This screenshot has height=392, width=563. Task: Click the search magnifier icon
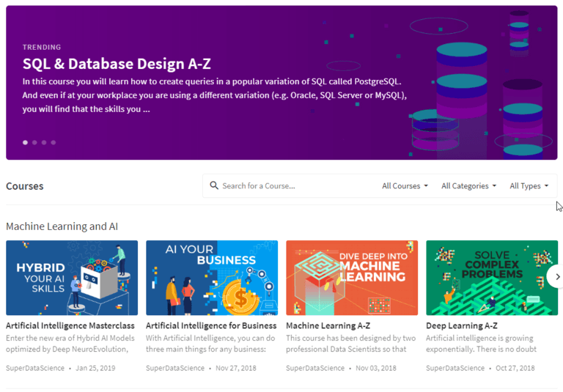(214, 185)
